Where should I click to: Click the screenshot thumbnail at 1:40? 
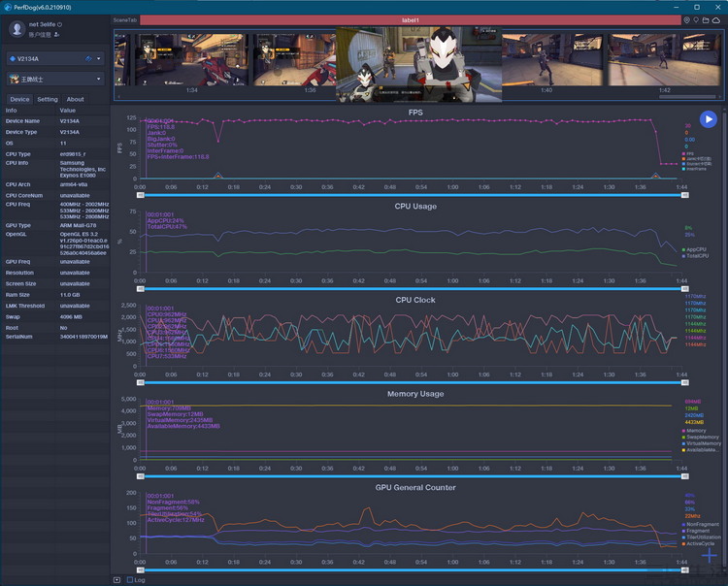tap(552, 59)
